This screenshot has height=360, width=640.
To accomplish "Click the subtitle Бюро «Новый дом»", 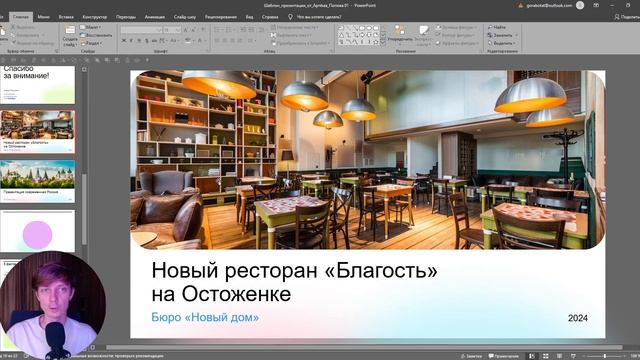I will (x=205, y=317).
